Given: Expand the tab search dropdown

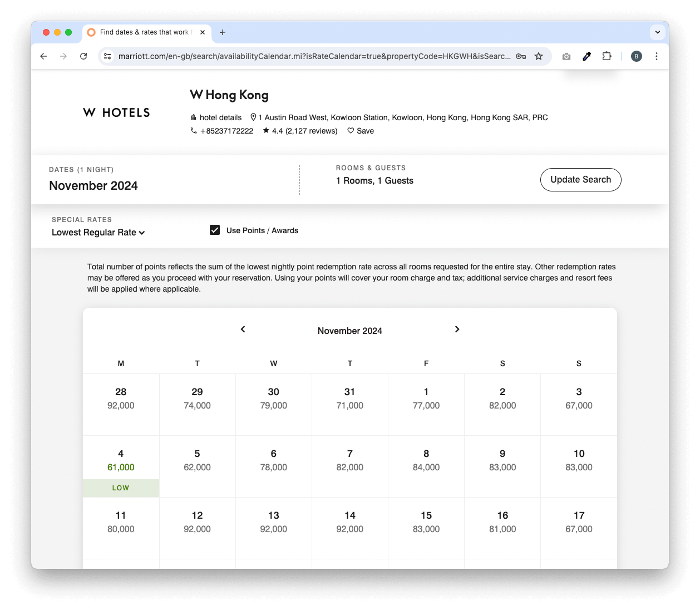Looking at the screenshot, I should pos(658,32).
